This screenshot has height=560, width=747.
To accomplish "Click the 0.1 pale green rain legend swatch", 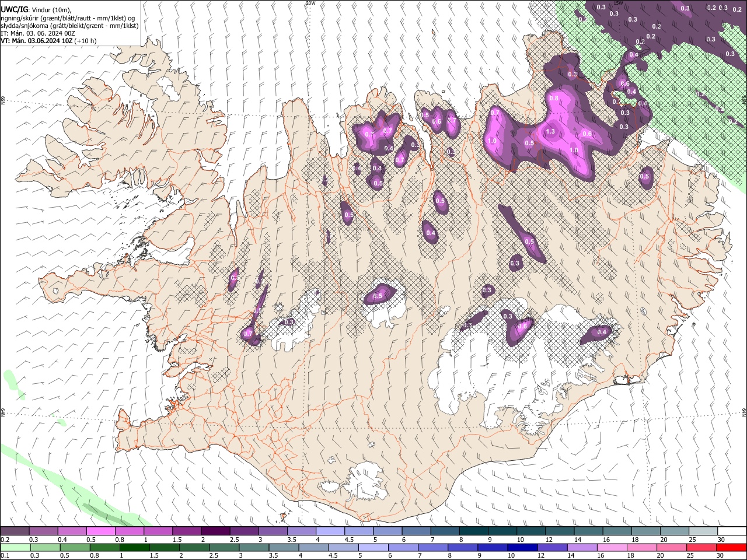I will [x=15, y=547].
